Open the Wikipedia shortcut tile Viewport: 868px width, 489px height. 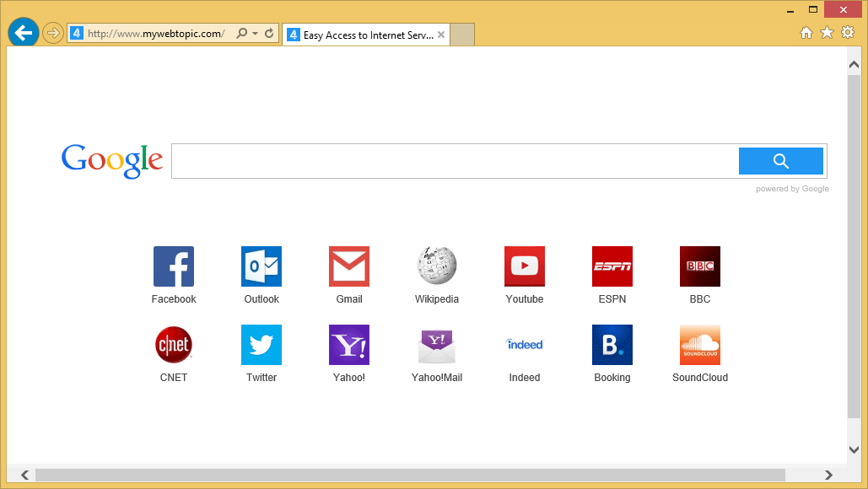point(436,266)
